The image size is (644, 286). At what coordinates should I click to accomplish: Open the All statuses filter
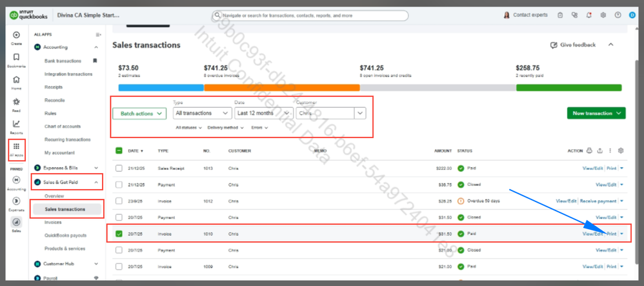[189, 128]
